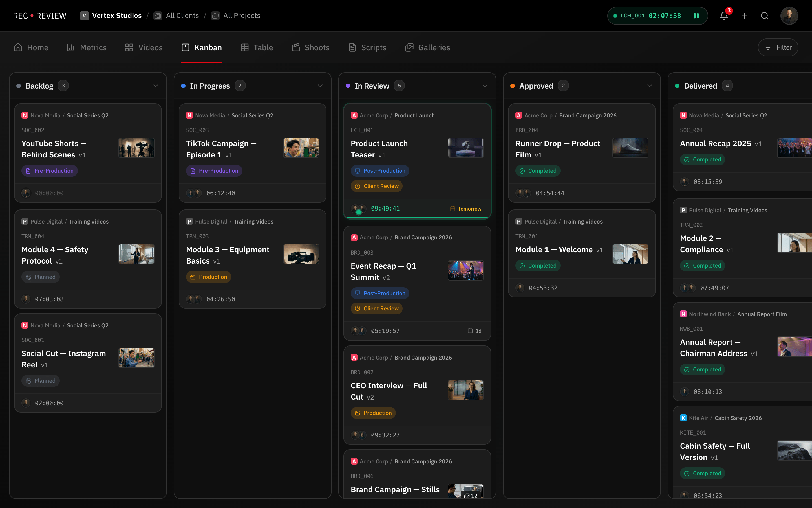Open the Scripts tab
Viewport: 812px width, 508px height.
coord(367,47)
